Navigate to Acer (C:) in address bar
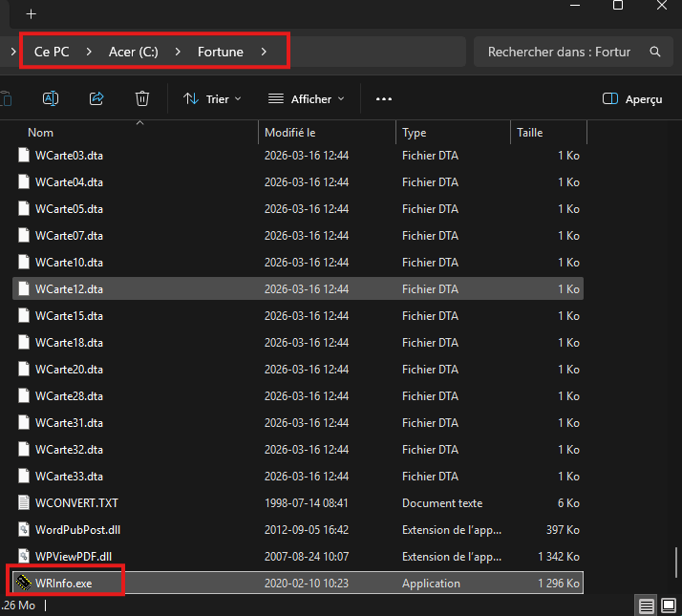Viewport: 682px width, 616px height. [133, 52]
